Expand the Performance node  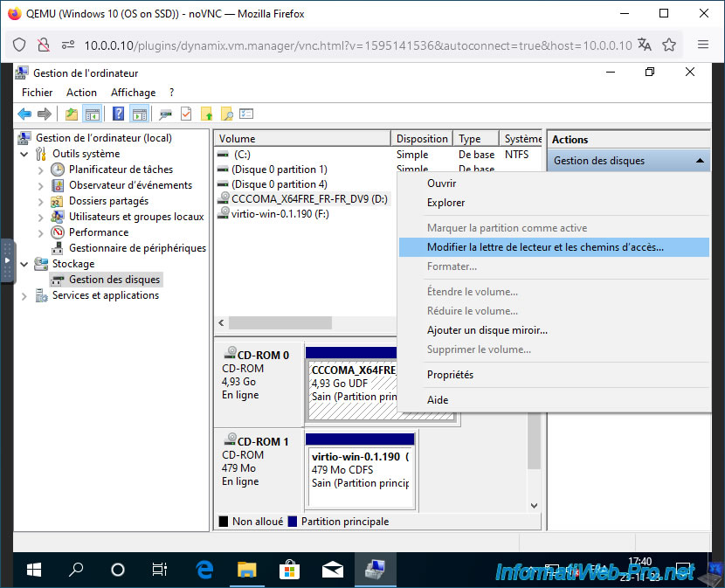(41, 233)
